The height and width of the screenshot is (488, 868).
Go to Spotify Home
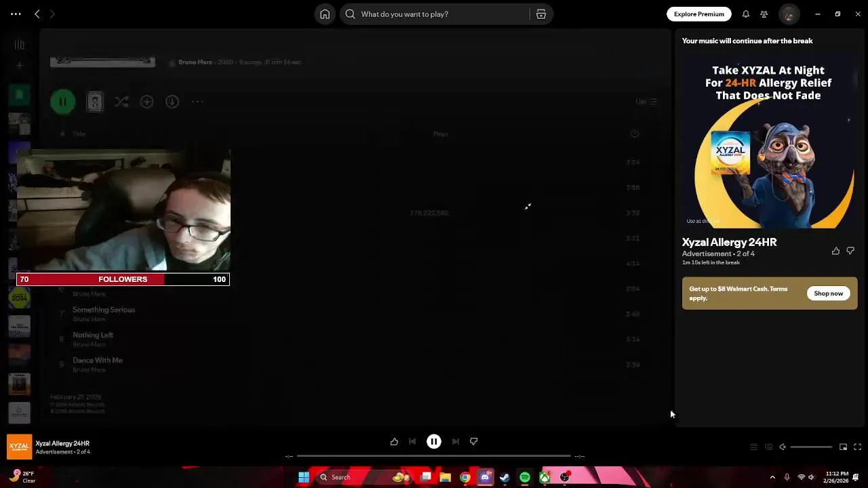[x=325, y=14]
